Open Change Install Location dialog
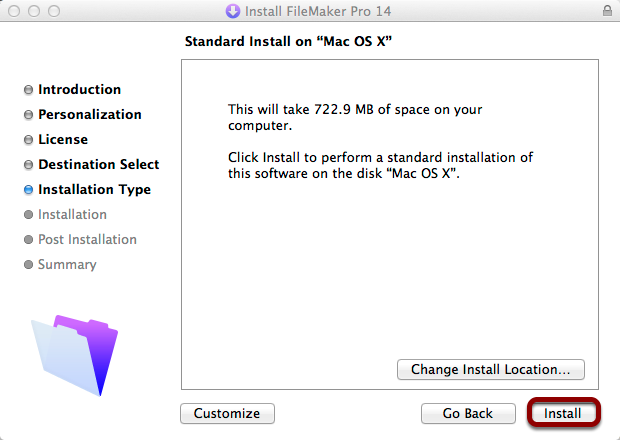This screenshot has width=620, height=440. [x=491, y=369]
